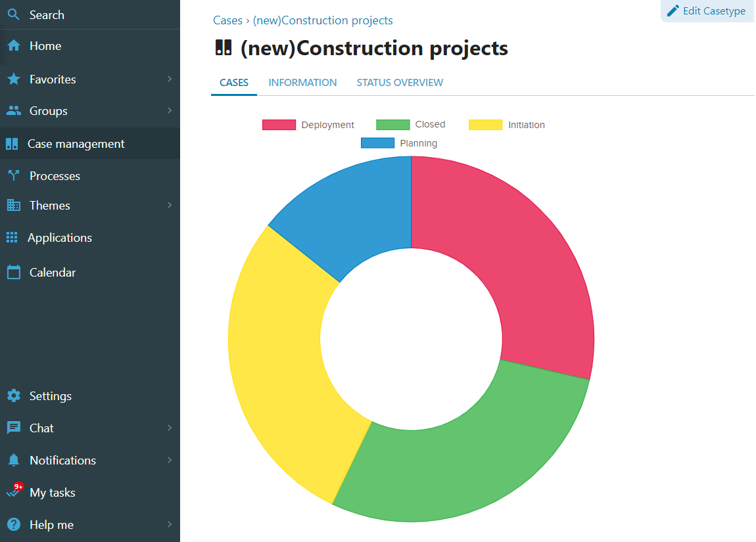Open the Calendar icon in sidebar
Screen dimensions: 756x542
(x=13, y=273)
